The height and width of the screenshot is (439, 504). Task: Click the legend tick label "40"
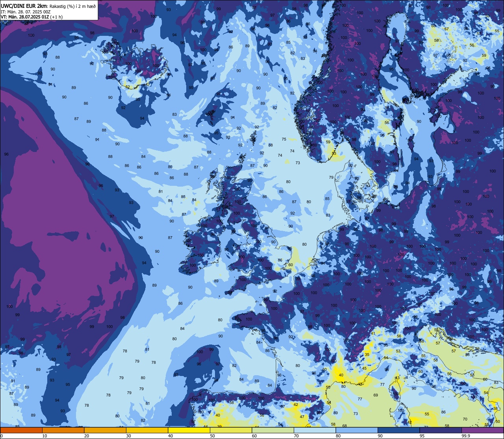tap(170, 436)
